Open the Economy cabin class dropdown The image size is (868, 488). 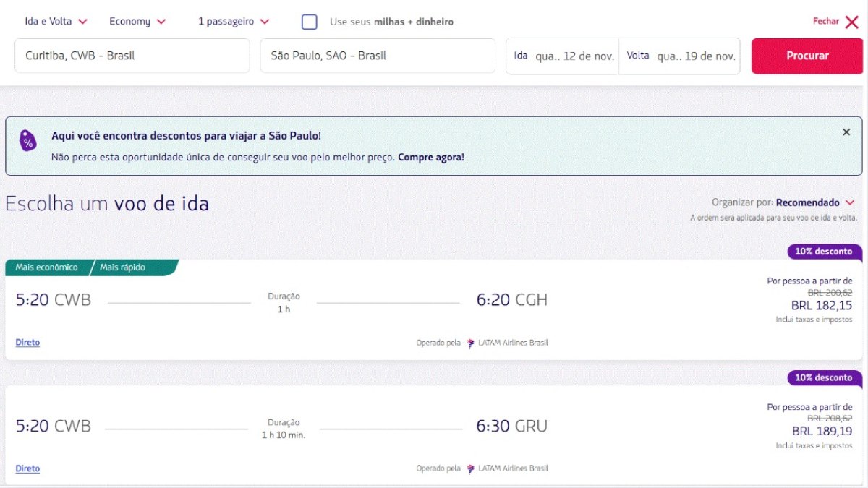pos(137,22)
